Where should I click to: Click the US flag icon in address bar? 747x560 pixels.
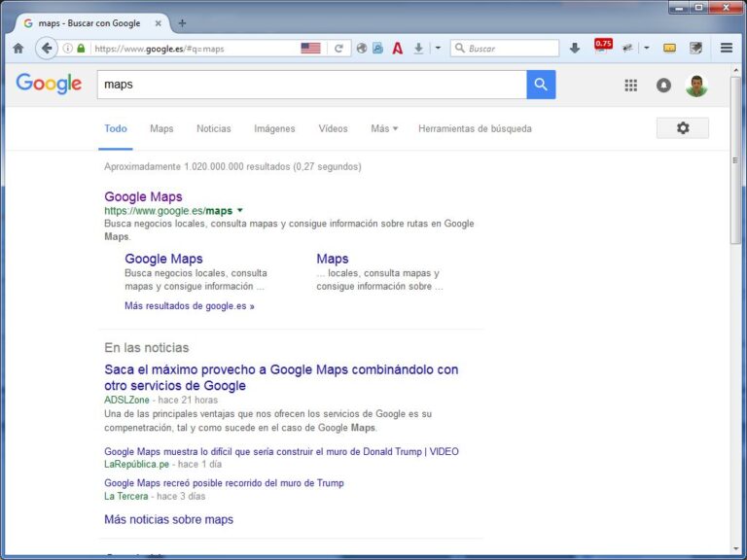tap(310, 48)
